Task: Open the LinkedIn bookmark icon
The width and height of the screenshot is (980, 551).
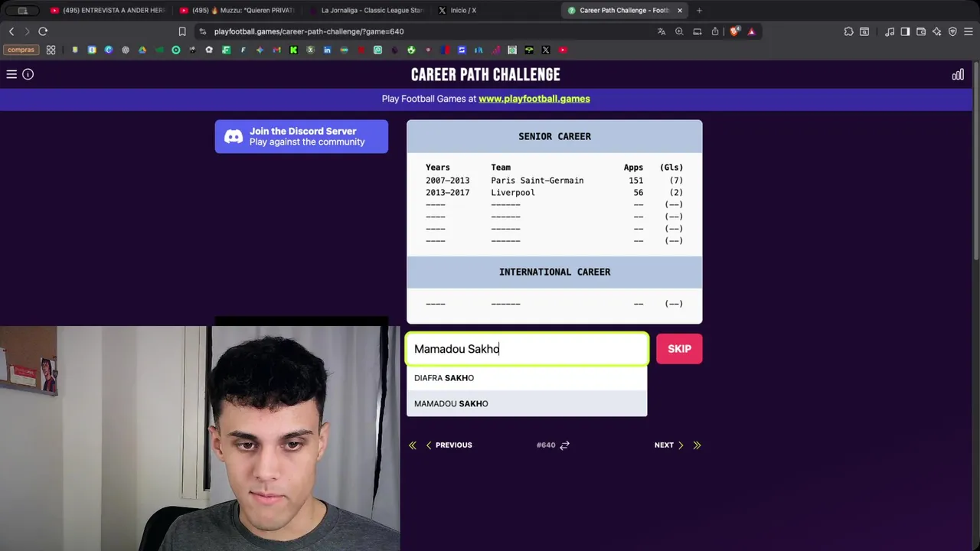Action: click(x=327, y=50)
